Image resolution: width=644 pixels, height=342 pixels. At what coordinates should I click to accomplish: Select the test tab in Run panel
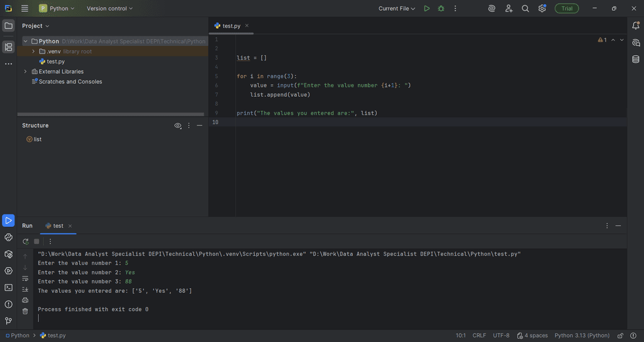58,226
